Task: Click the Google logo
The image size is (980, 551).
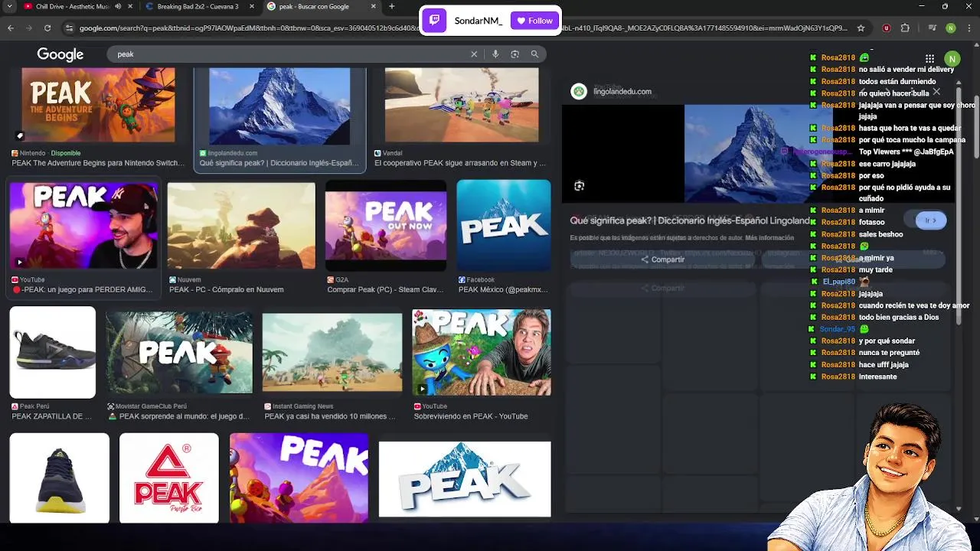Action: [60, 54]
